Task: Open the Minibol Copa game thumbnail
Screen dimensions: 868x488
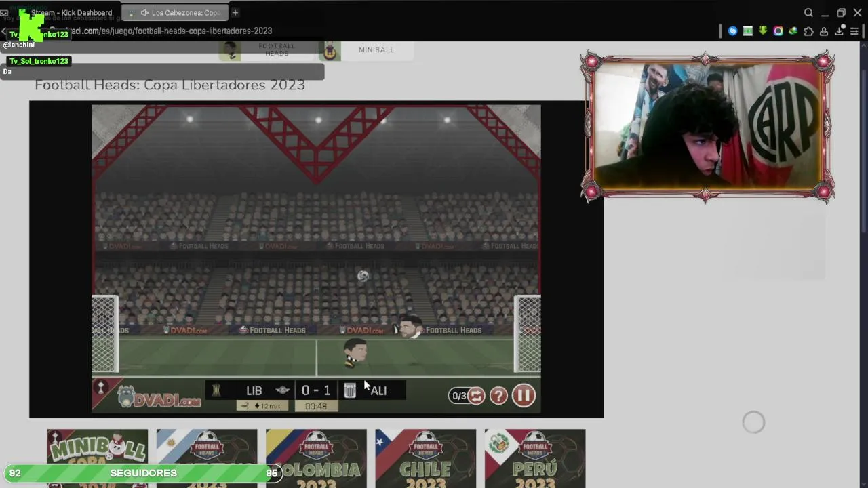Action: [x=97, y=458]
